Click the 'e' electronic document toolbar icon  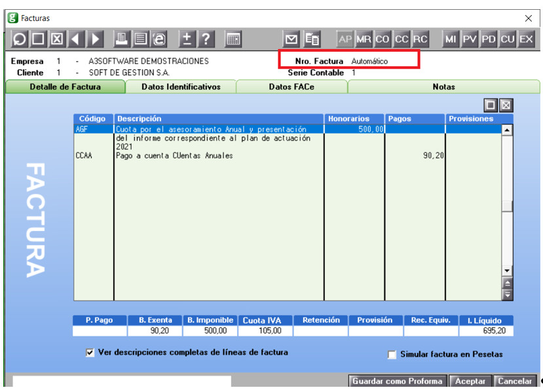pyautogui.click(x=159, y=39)
